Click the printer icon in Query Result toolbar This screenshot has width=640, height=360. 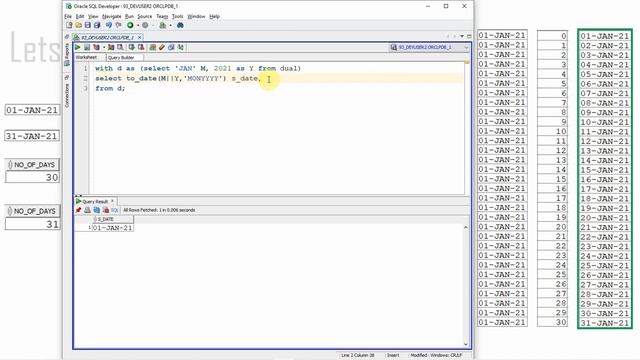click(87, 210)
